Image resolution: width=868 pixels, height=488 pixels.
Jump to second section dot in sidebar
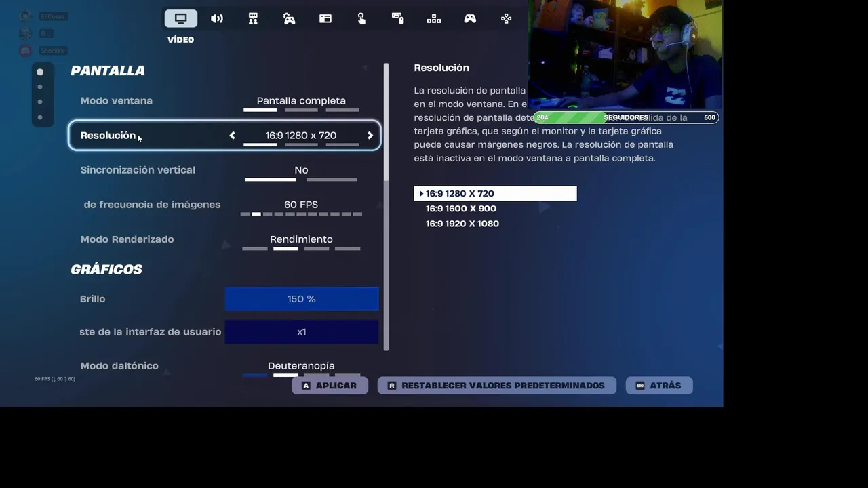tap(40, 87)
